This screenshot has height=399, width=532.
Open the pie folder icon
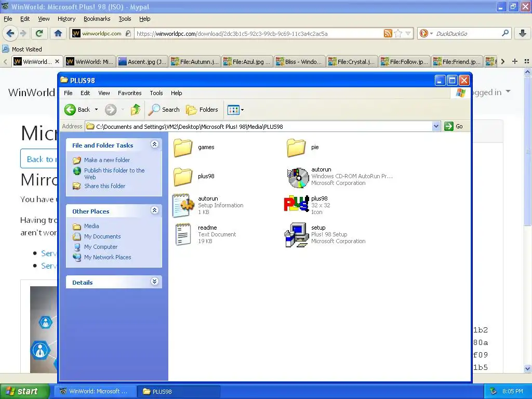pos(296,147)
